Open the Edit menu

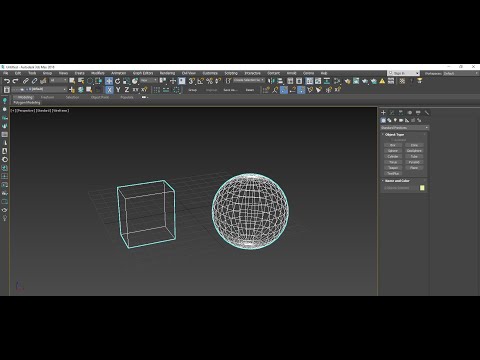[18, 73]
